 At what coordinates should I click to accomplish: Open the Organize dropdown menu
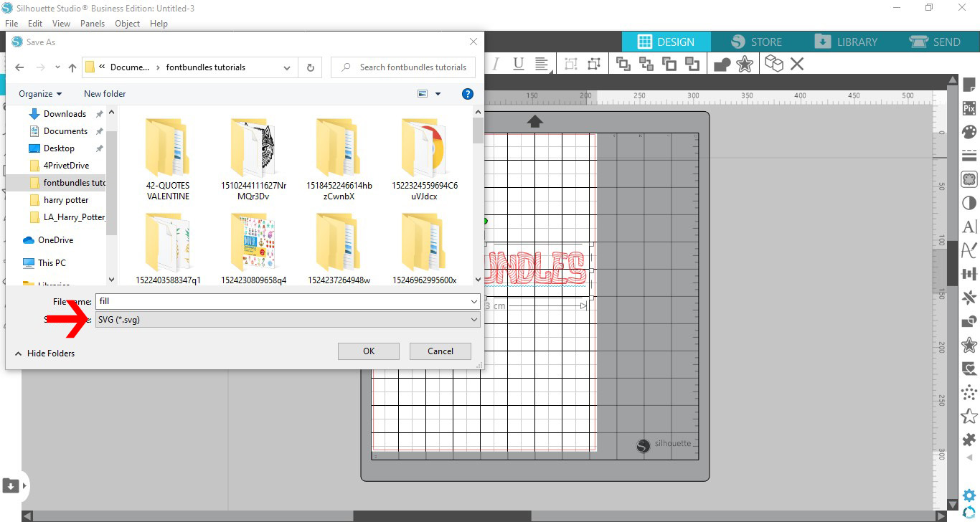point(40,94)
